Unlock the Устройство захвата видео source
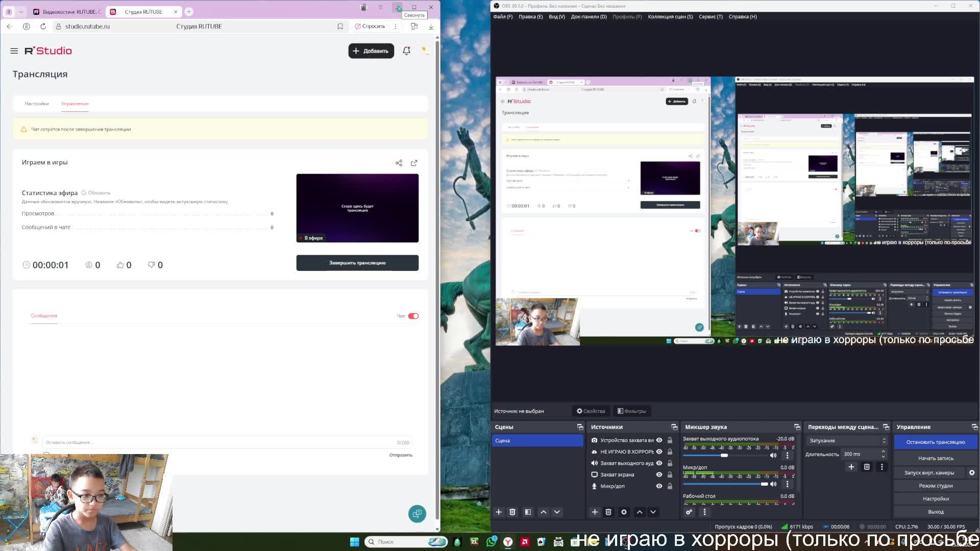Image resolution: width=980 pixels, height=551 pixels. [670, 440]
